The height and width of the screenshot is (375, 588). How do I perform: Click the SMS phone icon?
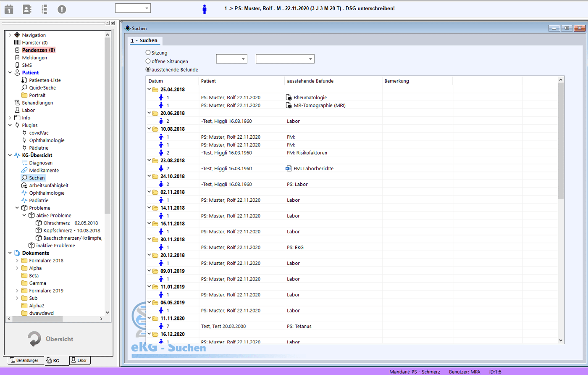[x=17, y=65]
